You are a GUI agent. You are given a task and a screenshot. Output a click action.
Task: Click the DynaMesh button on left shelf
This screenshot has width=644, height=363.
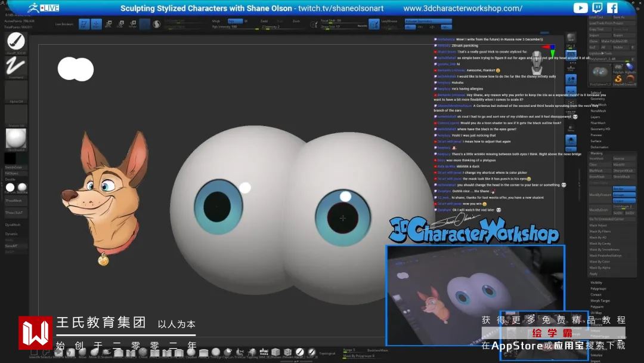[13, 225]
